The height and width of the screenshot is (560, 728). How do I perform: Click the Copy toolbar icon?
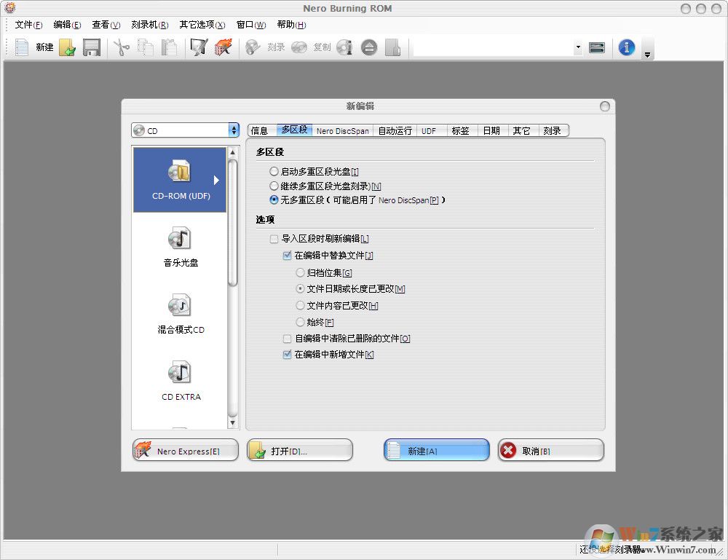[145, 47]
